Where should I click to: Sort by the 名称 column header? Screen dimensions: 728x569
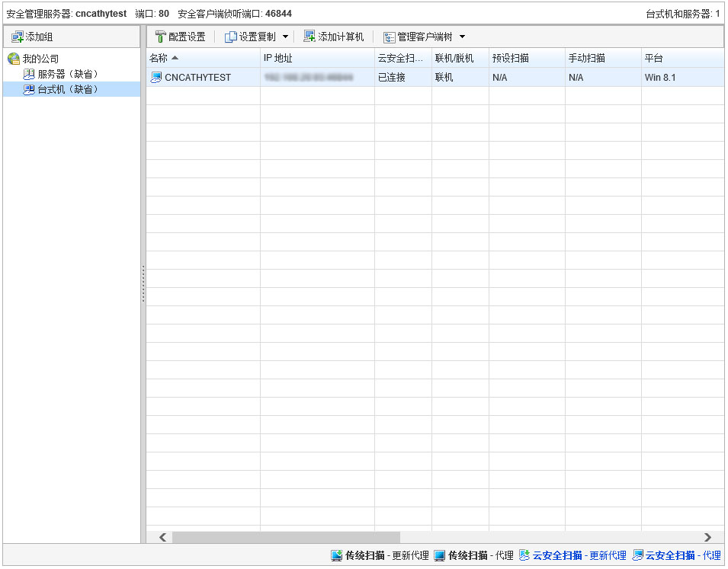(x=164, y=59)
